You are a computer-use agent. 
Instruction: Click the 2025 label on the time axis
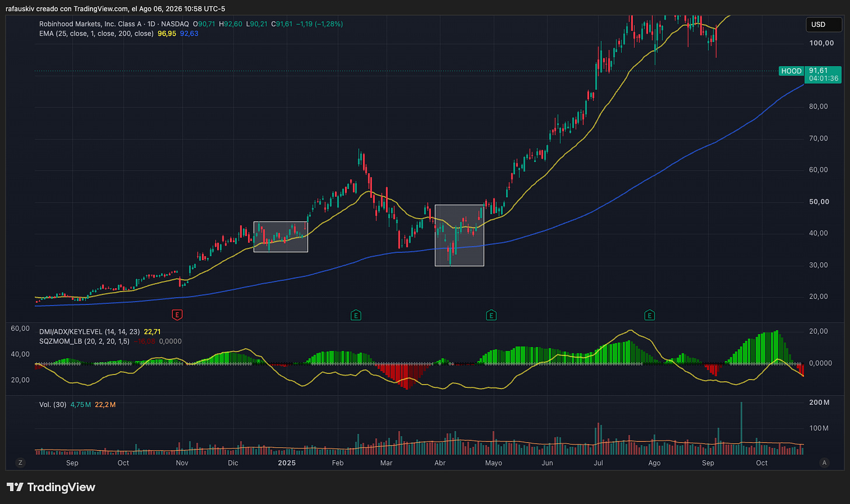287,463
